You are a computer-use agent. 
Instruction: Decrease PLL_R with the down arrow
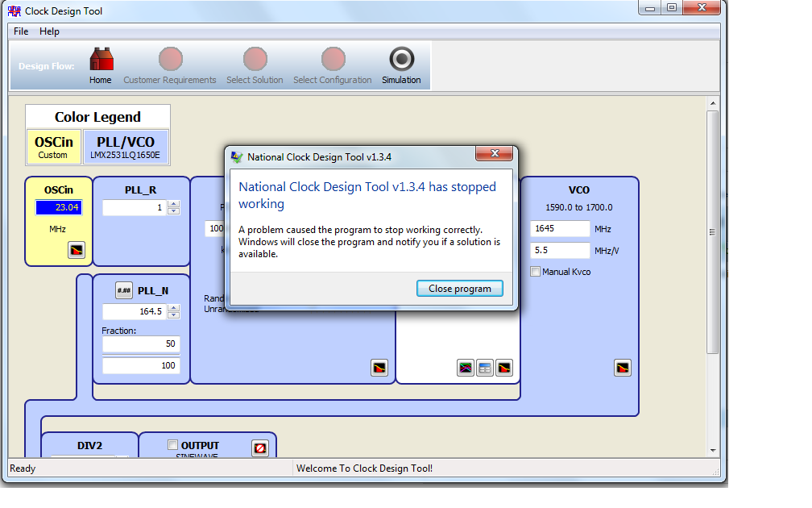174,211
